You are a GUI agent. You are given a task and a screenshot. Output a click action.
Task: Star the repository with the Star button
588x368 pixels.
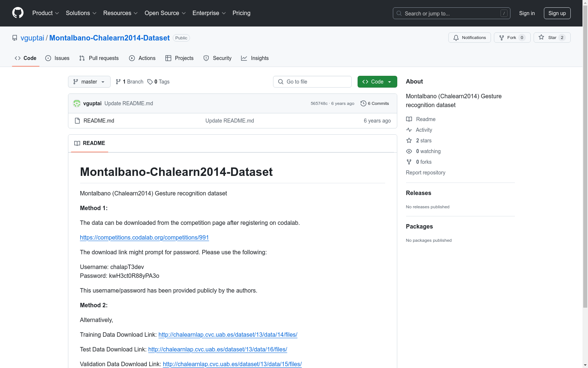pos(552,38)
